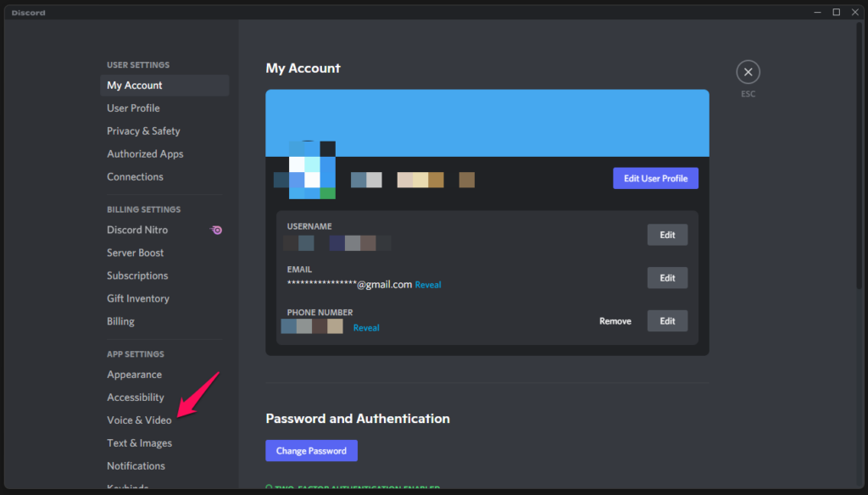This screenshot has height=495, width=868.
Task: Click the Change Password button
Action: coord(311,451)
